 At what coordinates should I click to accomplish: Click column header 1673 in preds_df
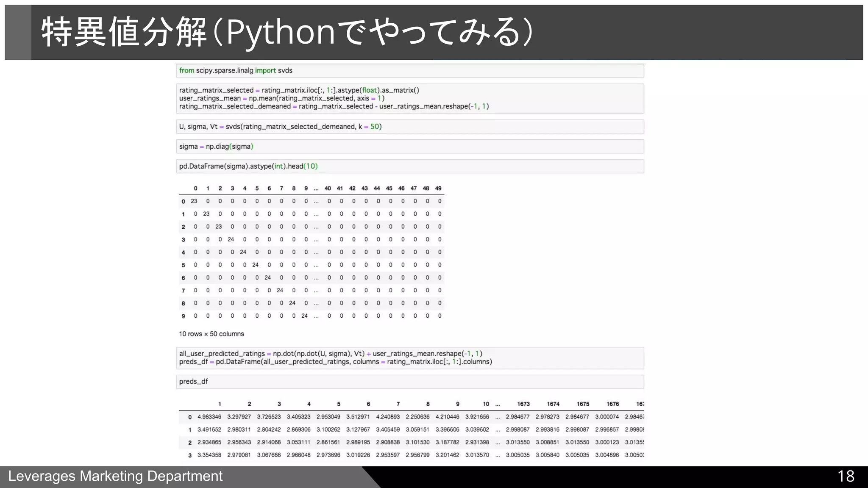(x=523, y=404)
